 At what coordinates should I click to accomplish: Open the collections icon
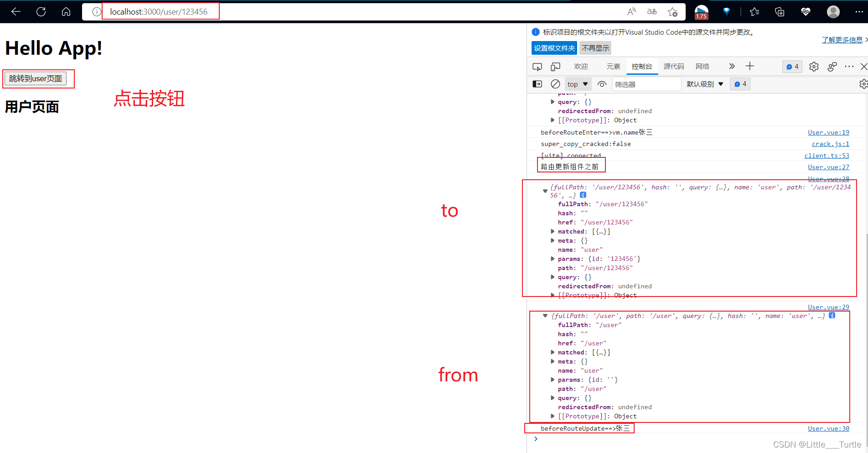(780, 12)
